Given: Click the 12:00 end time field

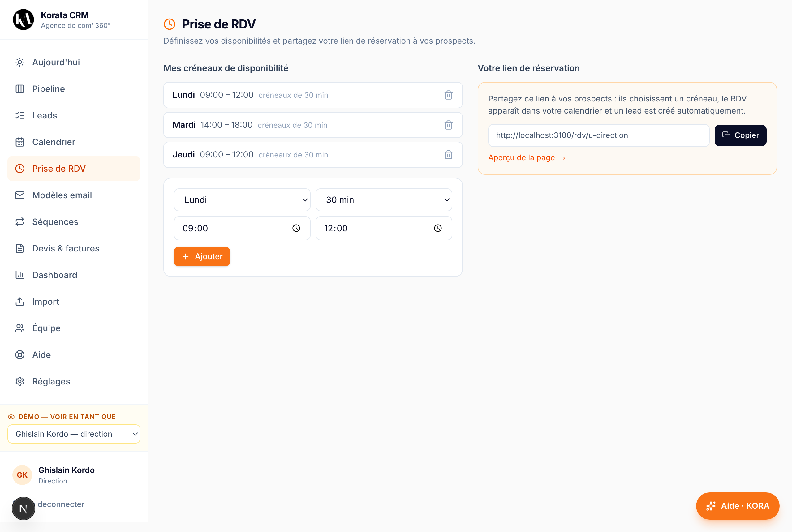Looking at the screenshot, I should [383, 228].
